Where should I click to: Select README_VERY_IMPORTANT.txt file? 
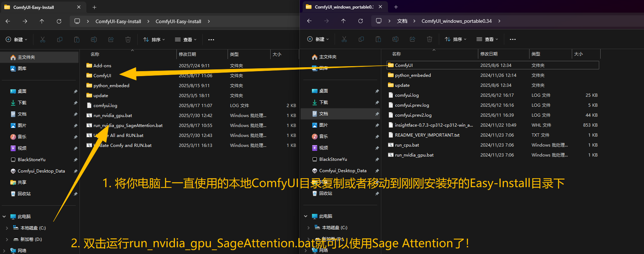pyautogui.click(x=427, y=135)
